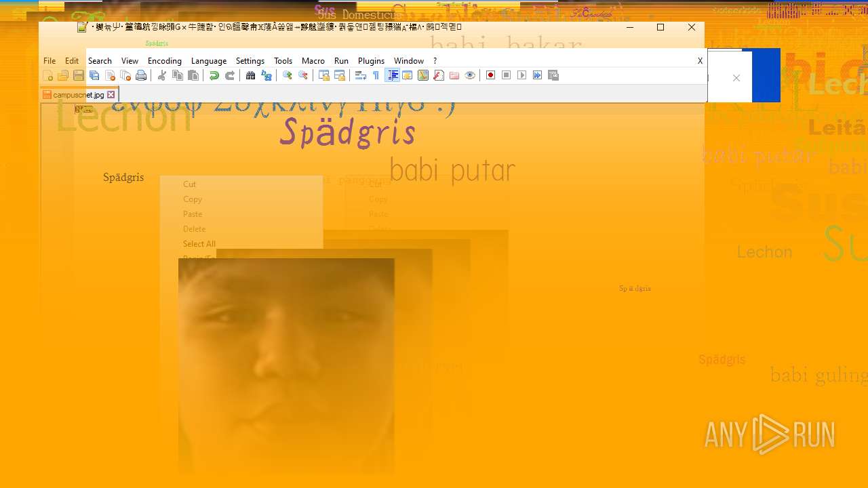
Task: Create a new file from toolbar
Action: (x=48, y=75)
